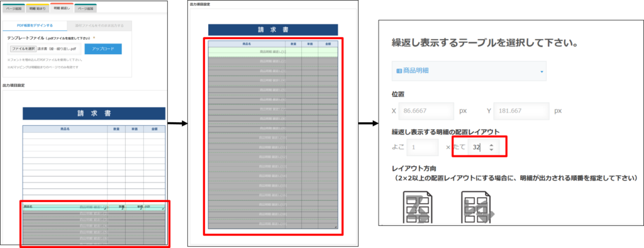The width and height of the screenshot is (644, 248).
Task: Select the PDF帳票をデザインする tab
Action: pyautogui.click(x=35, y=26)
